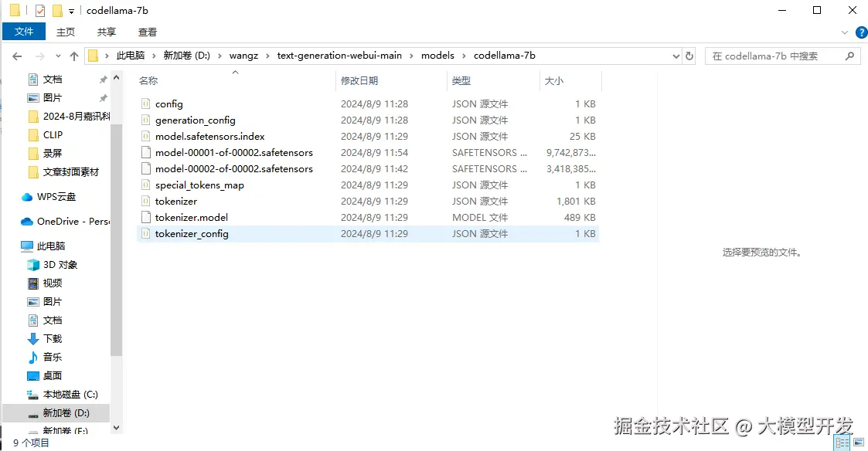Open the 文件 menu
The height and width of the screenshot is (451, 868).
pos(24,32)
